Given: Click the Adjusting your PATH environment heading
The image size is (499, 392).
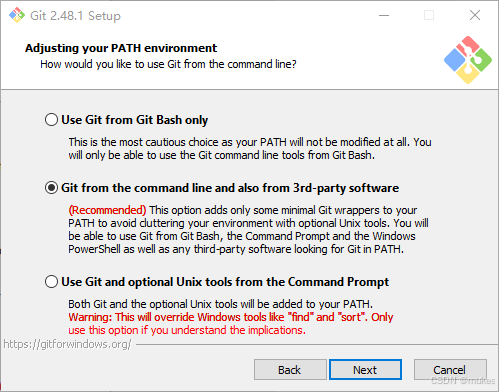Looking at the screenshot, I should (121, 48).
